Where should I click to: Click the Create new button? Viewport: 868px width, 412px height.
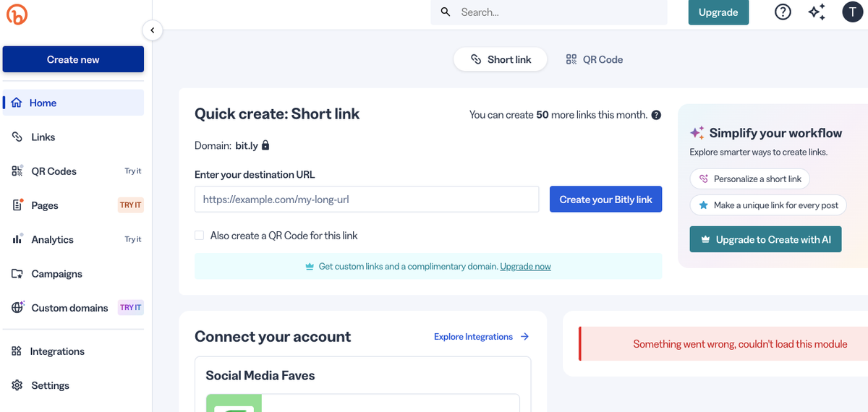pyautogui.click(x=73, y=59)
